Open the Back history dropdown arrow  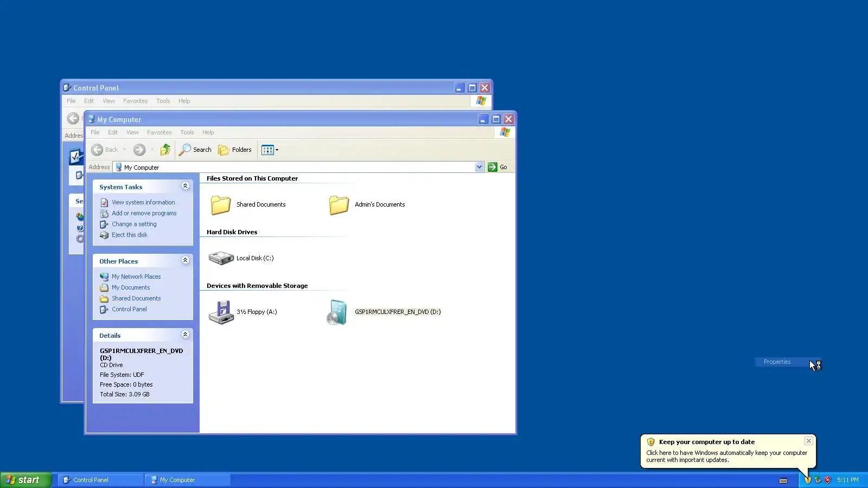[124, 150]
